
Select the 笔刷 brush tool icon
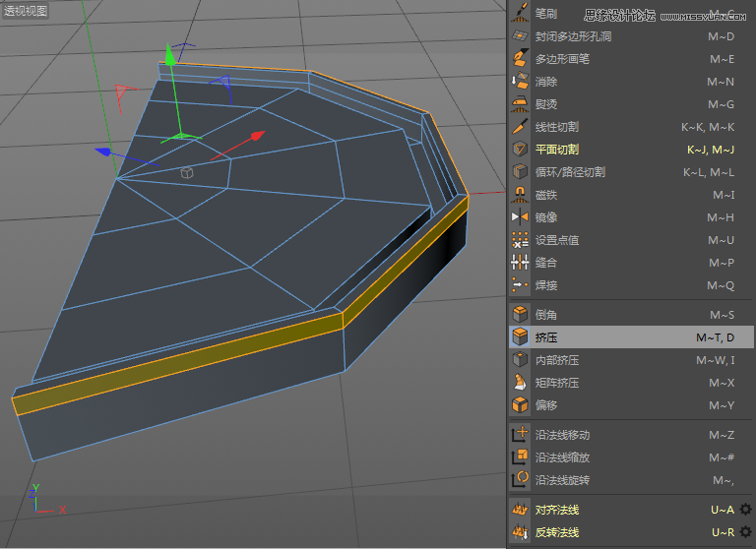click(520, 13)
